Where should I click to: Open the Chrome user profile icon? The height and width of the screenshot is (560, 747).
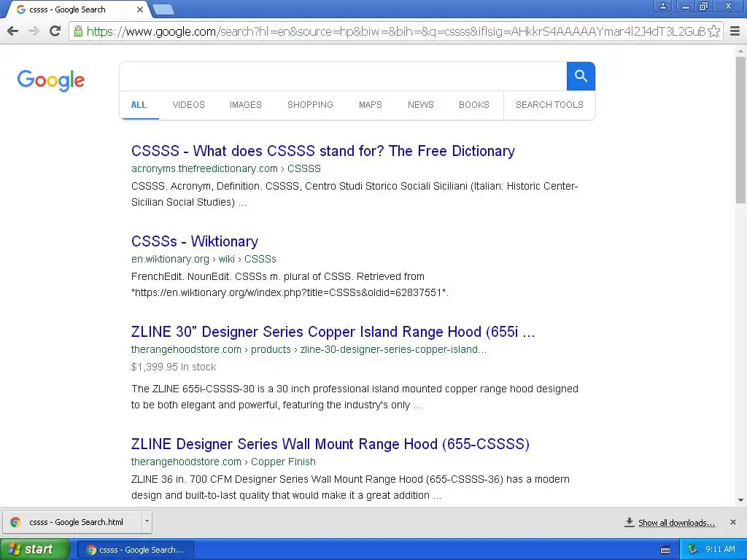pyautogui.click(x=662, y=6)
